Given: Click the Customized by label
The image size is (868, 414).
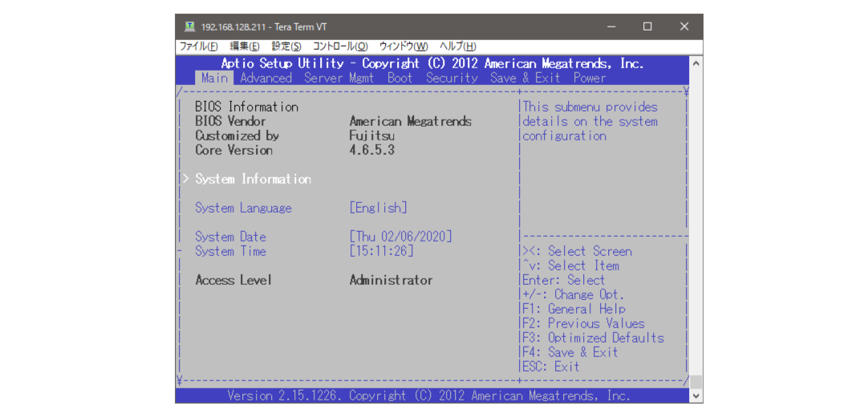Looking at the screenshot, I should coord(237,136).
